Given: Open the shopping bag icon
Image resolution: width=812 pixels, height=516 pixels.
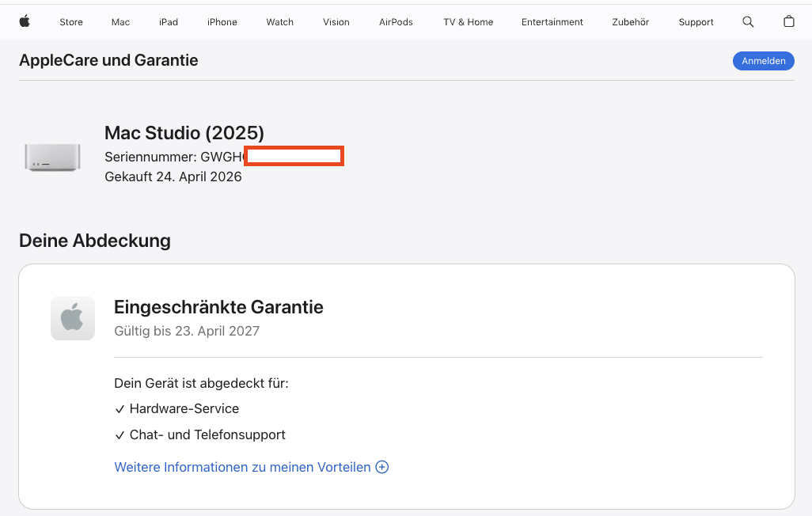Looking at the screenshot, I should [x=789, y=21].
